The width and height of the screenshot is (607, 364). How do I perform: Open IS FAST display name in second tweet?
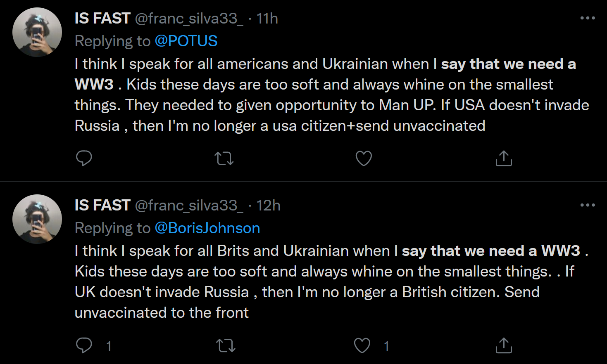pos(102,206)
